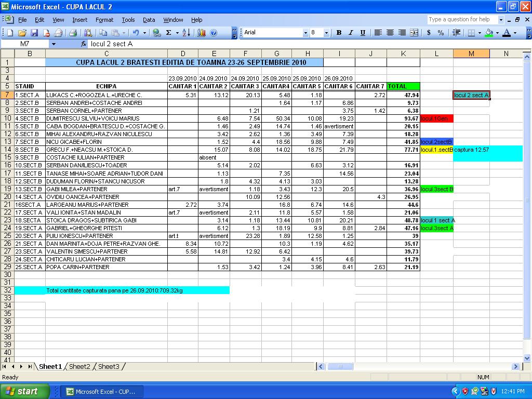Click the 'Type a question for help' box
The image size is (532, 399).
pyautogui.click(x=462, y=20)
